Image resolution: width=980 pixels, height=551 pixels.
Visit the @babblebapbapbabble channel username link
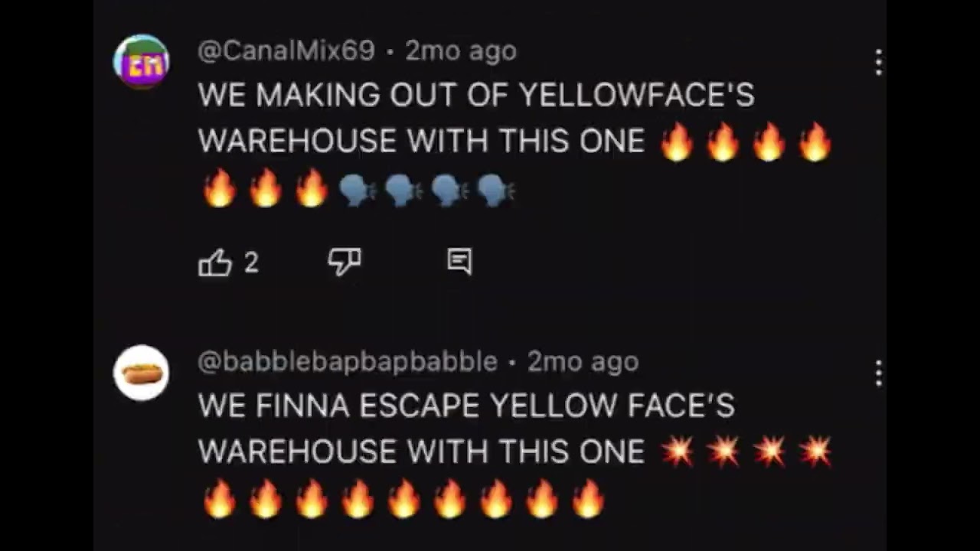pyautogui.click(x=348, y=361)
